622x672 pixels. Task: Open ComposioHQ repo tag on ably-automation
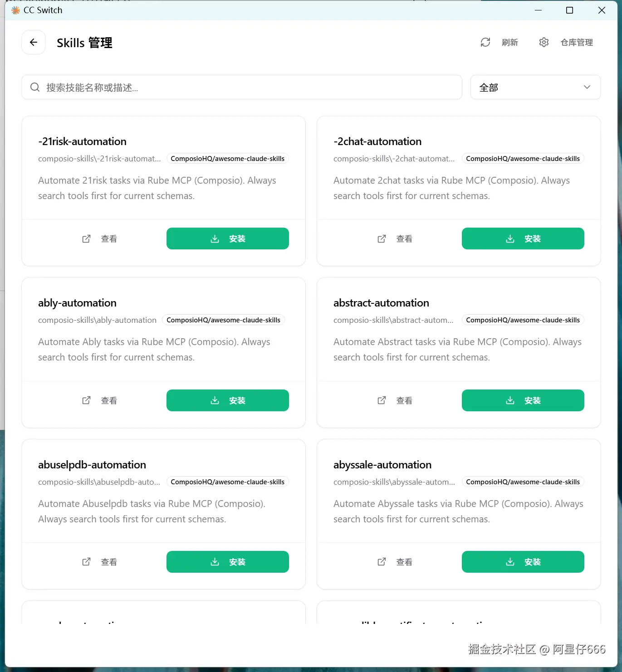223,320
